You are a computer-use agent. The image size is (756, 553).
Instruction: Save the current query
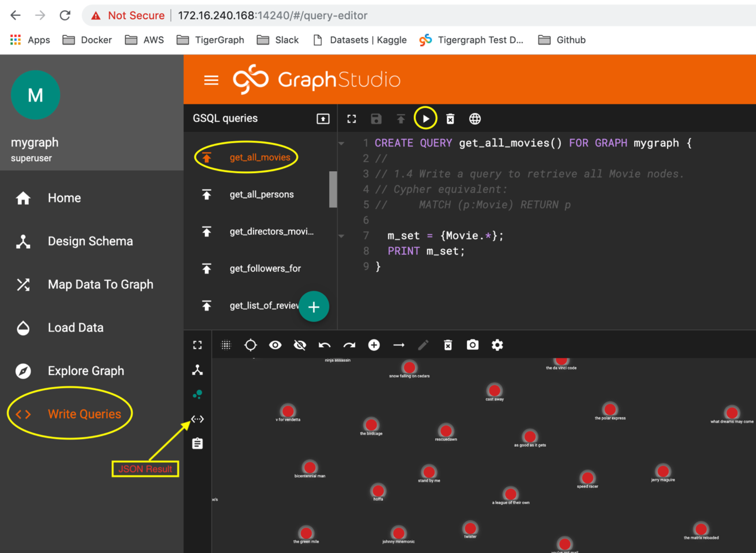click(x=376, y=119)
